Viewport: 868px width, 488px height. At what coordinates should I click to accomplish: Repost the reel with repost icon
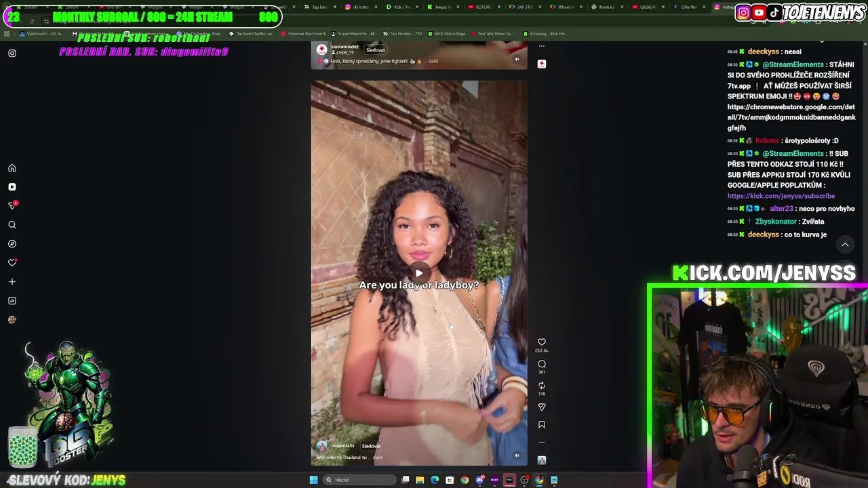tap(542, 386)
